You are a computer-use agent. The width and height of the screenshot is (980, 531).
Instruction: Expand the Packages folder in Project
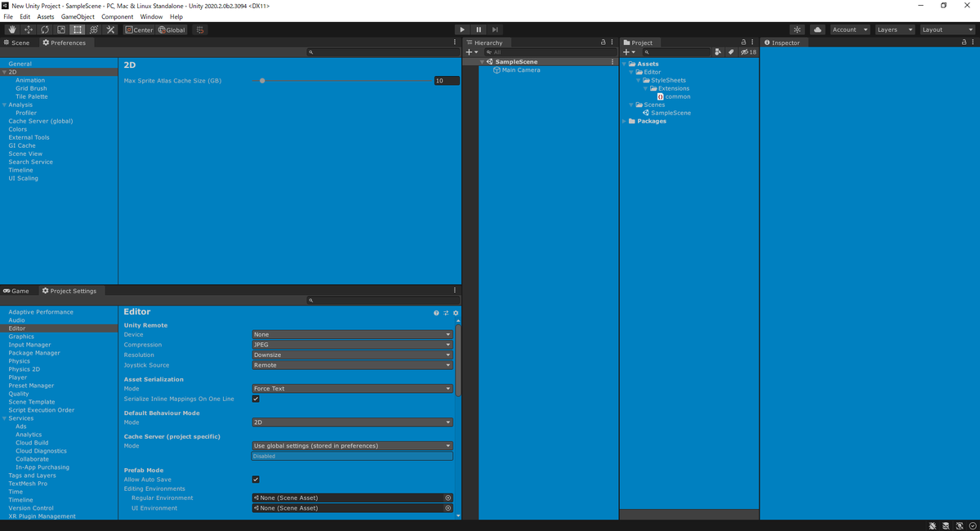(x=625, y=121)
